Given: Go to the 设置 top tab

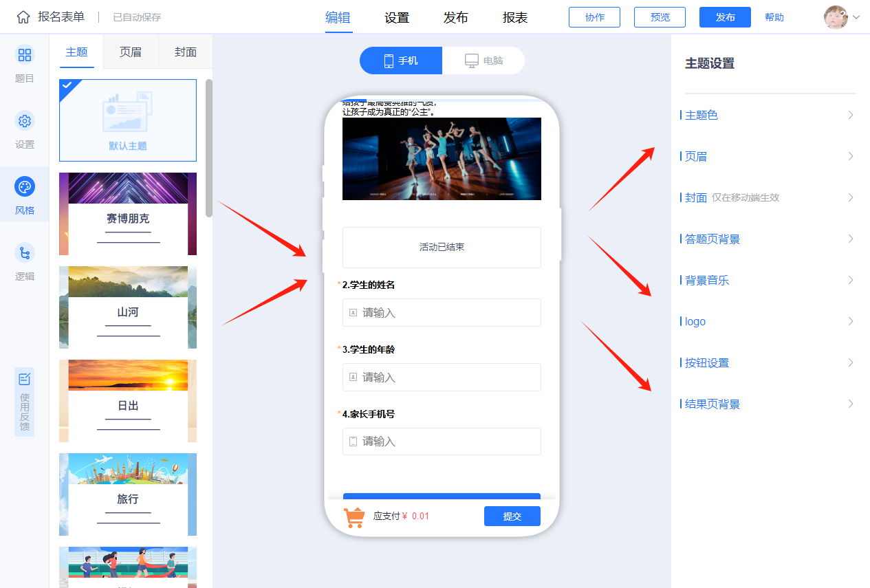Looking at the screenshot, I should 397,18.
